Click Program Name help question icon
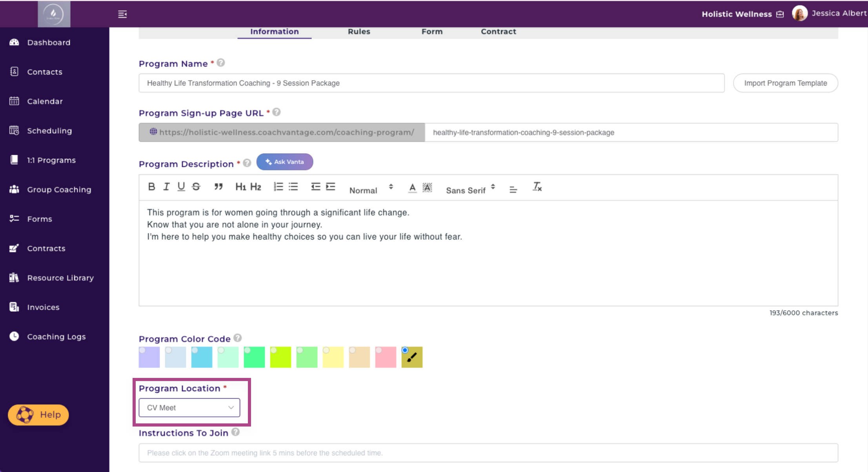Viewport: 868px width, 472px height. pos(221,63)
